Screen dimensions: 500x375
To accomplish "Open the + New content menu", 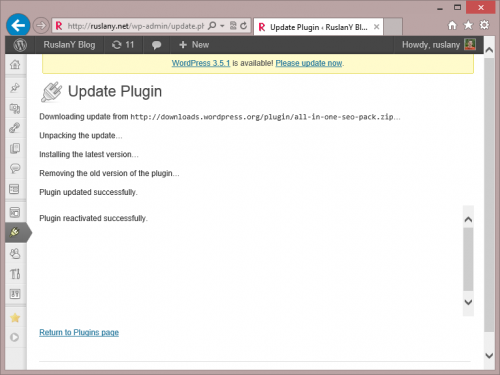I will coord(194,45).
